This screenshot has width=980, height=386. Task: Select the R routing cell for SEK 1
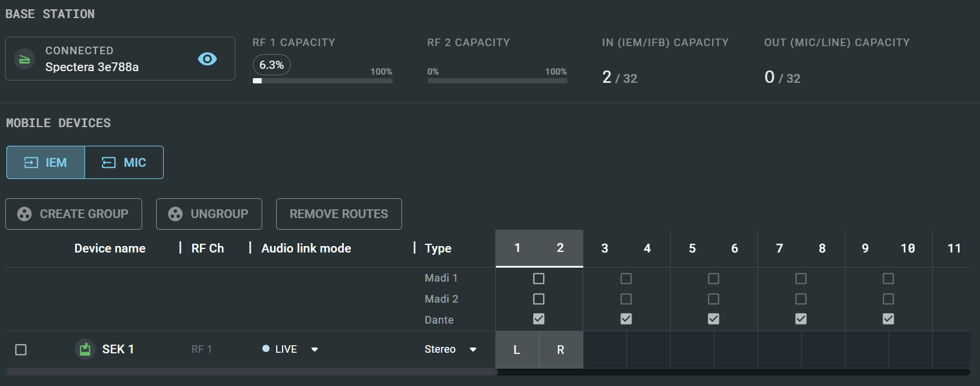(560, 350)
